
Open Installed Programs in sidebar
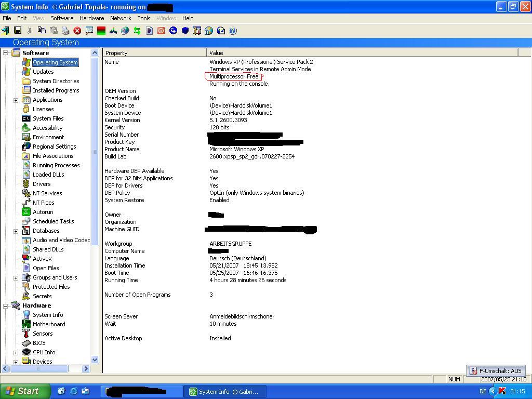click(x=56, y=90)
